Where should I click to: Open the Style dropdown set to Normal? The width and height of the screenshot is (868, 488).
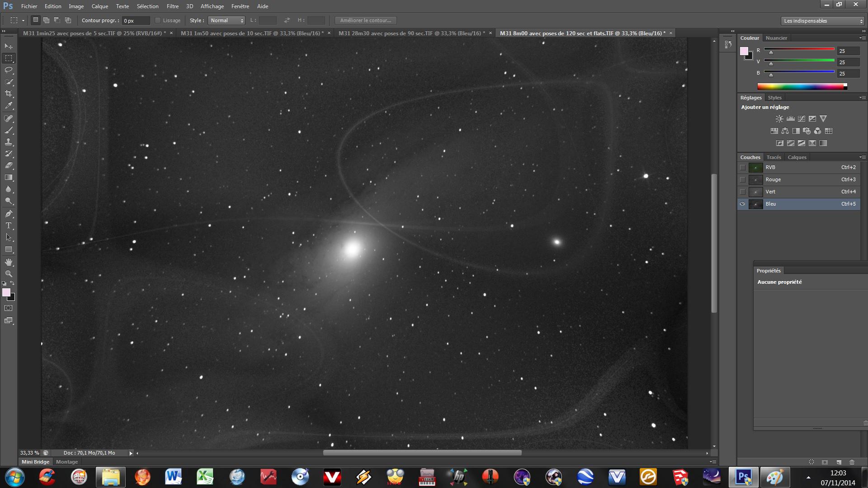226,20
